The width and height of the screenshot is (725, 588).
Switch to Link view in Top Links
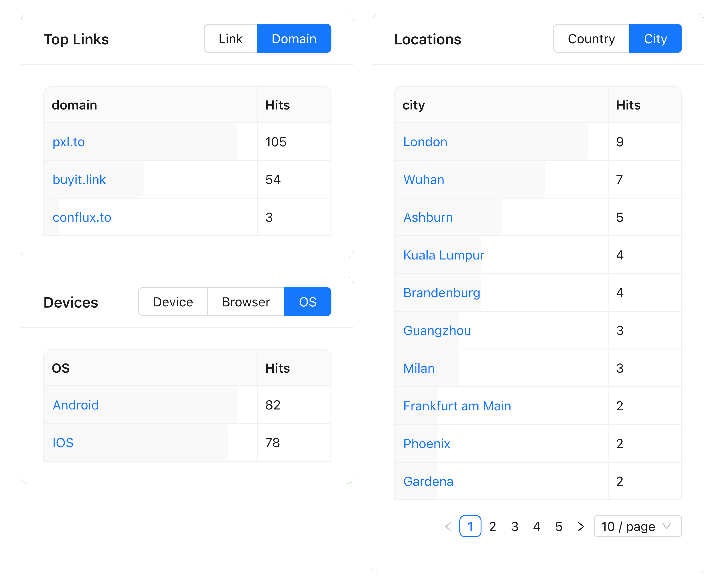[230, 39]
